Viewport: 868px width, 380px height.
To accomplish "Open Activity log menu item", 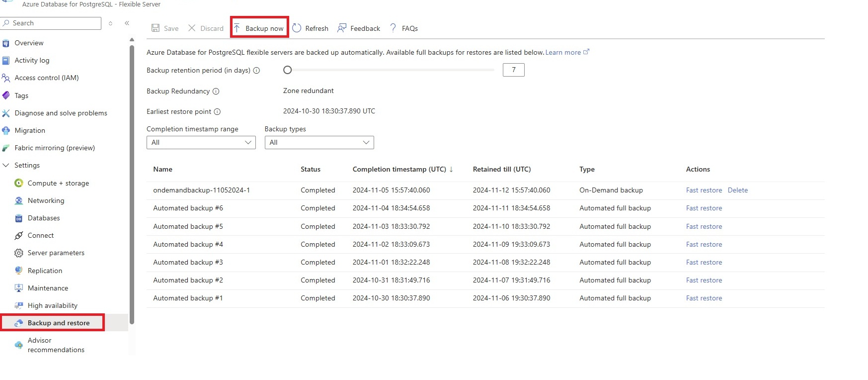I will [x=32, y=61].
